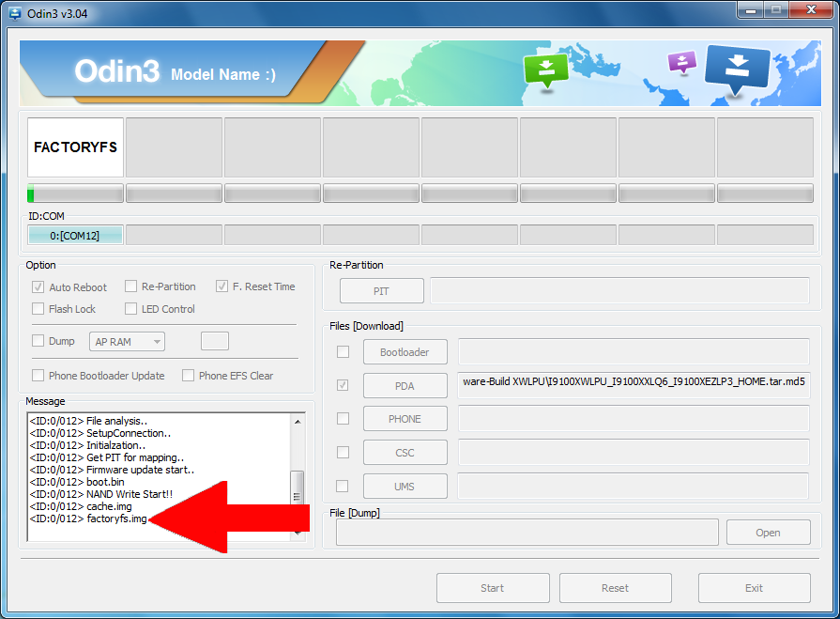Enable Phone Bootloader Update checkbox
The width and height of the screenshot is (840, 619).
38,375
